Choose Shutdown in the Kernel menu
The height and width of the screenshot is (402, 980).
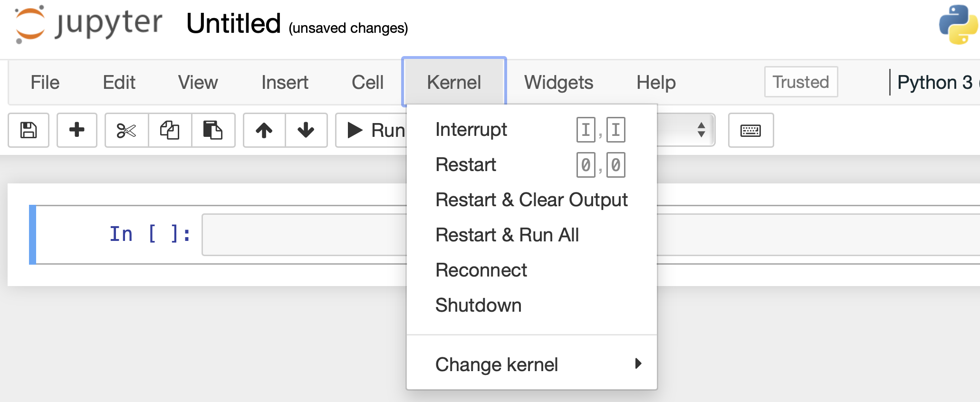tap(478, 306)
